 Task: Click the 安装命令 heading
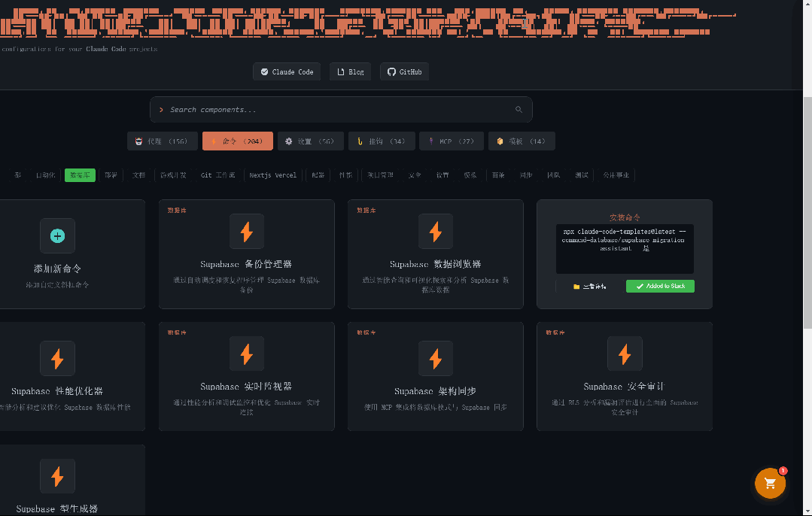pos(625,217)
